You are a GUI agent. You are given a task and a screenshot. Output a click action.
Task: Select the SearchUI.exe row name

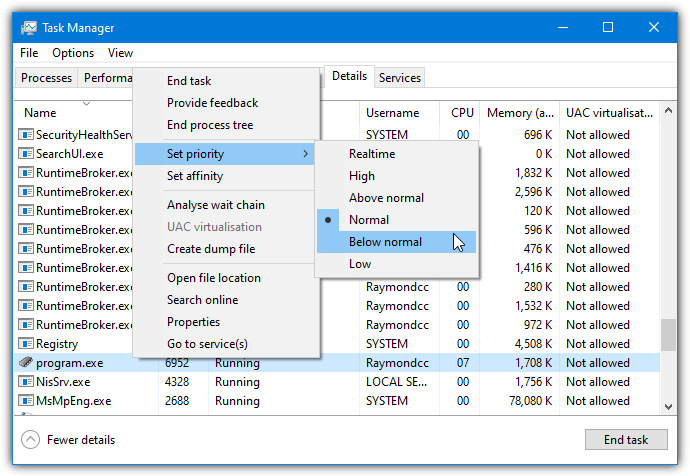tap(70, 154)
